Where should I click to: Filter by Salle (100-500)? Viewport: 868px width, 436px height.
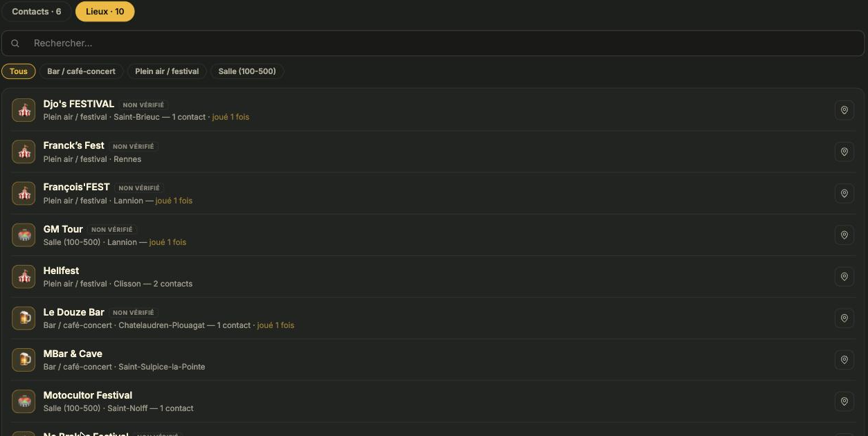[x=247, y=71]
